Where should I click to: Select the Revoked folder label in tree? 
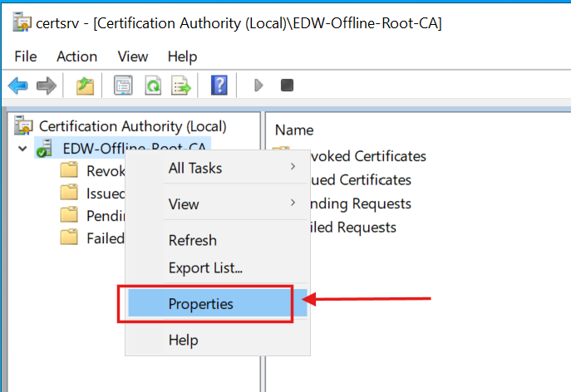click(106, 171)
